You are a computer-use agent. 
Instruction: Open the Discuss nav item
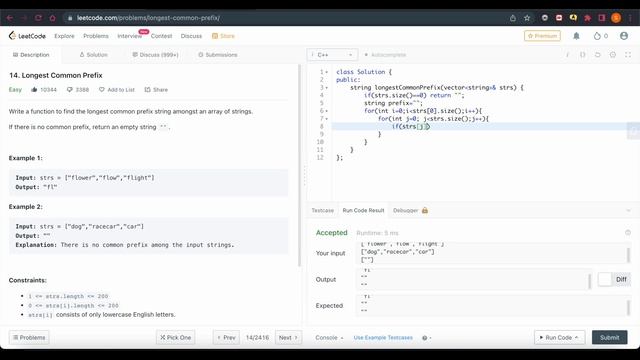pos(191,36)
